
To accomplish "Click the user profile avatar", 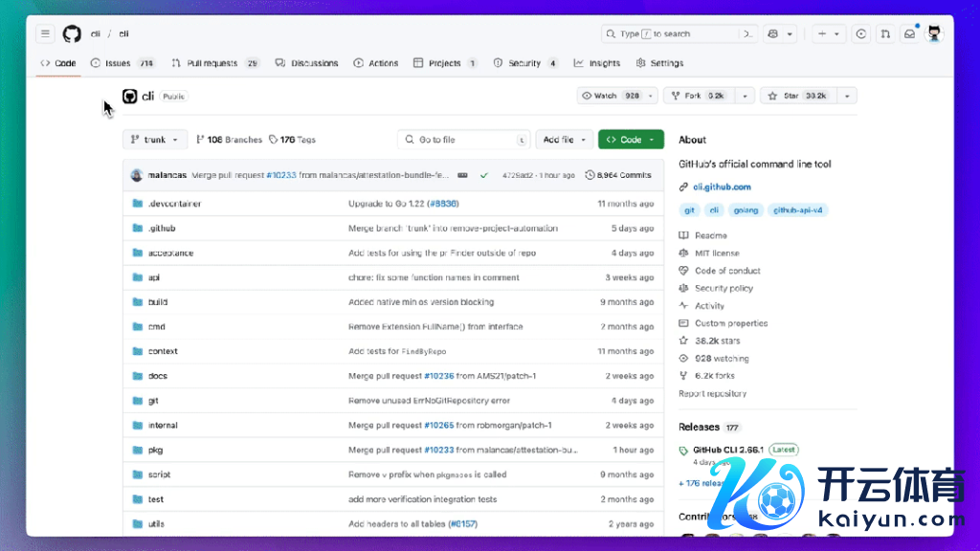I will (934, 33).
